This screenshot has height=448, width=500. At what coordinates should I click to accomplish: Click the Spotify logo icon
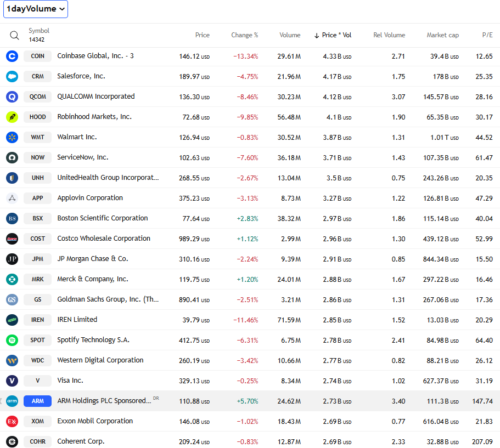click(12, 341)
